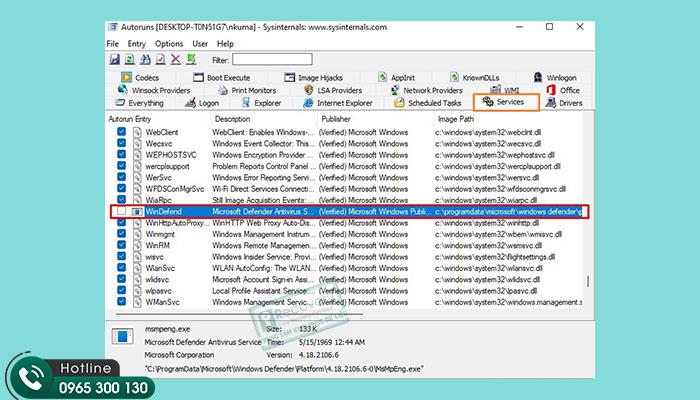Click the Find binoculars toolbar icon
The height and width of the screenshot is (400, 700).
[145, 59]
